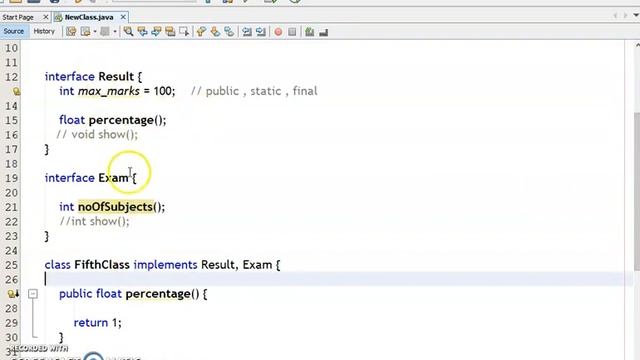
Task: Jump to Last Edit location icon
Action: point(71,32)
